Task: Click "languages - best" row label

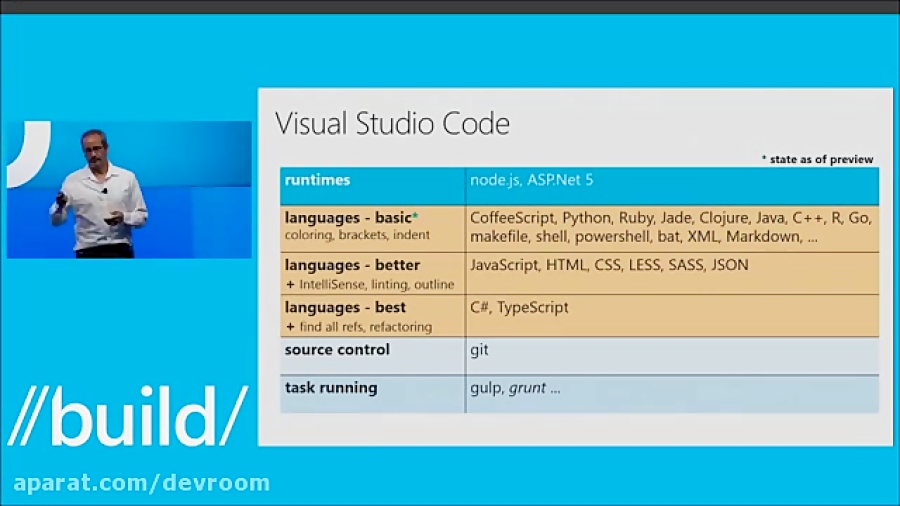Action: coord(345,308)
